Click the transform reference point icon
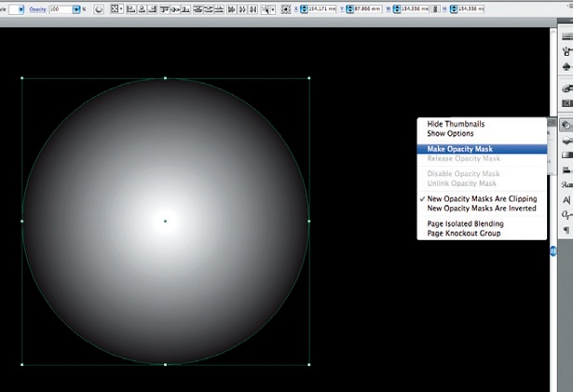 click(286, 9)
